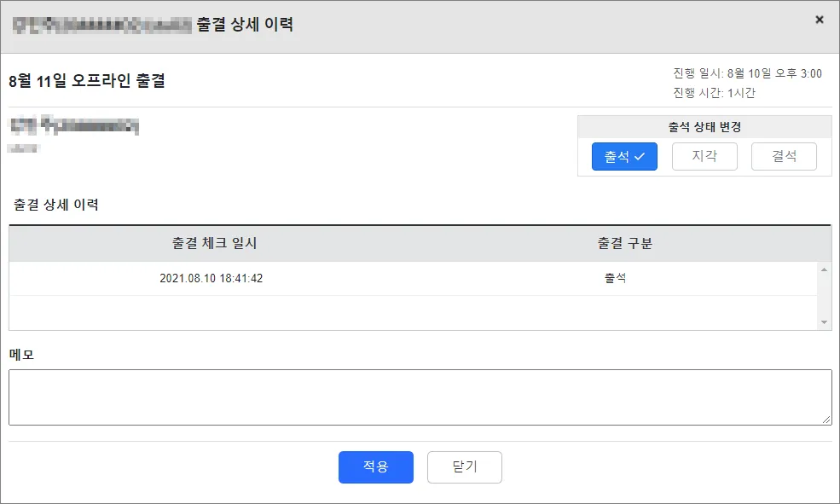This screenshot has height=504, width=840.
Task: Set attendance status to 출석
Action: (x=624, y=157)
